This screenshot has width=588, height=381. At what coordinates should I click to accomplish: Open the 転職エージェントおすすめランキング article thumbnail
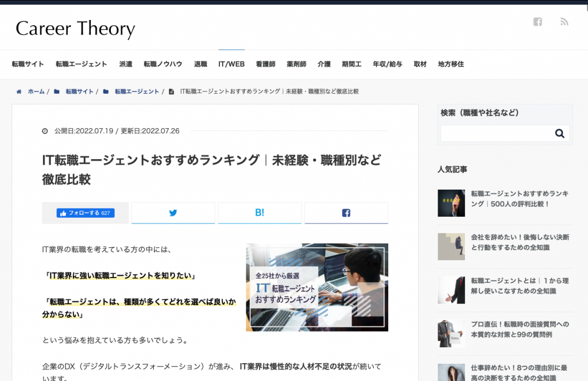tap(451, 203)
